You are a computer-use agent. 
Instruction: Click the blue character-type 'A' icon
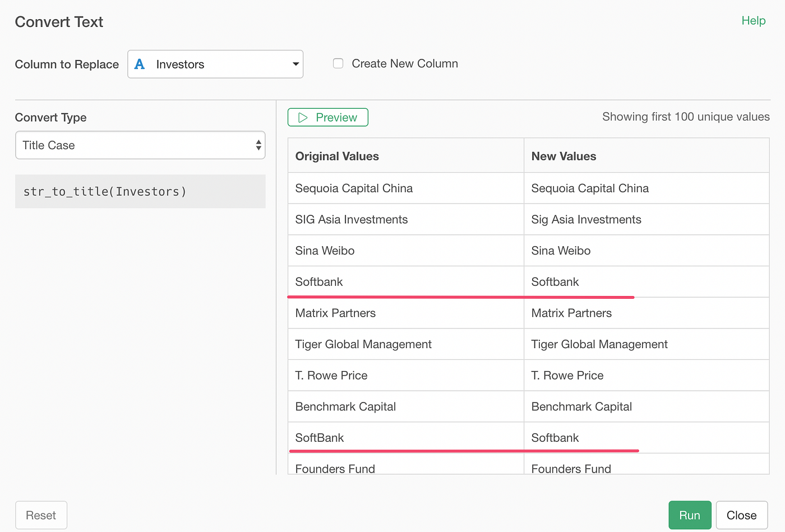(140, 64)
